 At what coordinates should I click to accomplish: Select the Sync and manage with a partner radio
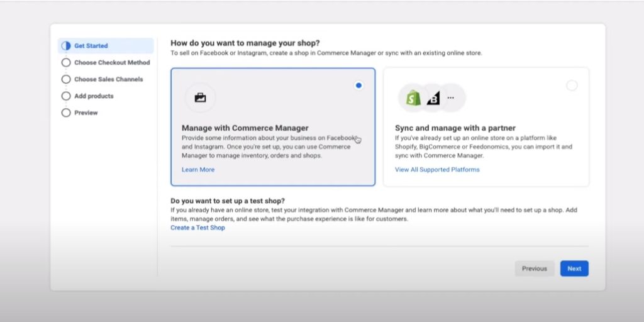pyautogui.click(x=572, y=86)
